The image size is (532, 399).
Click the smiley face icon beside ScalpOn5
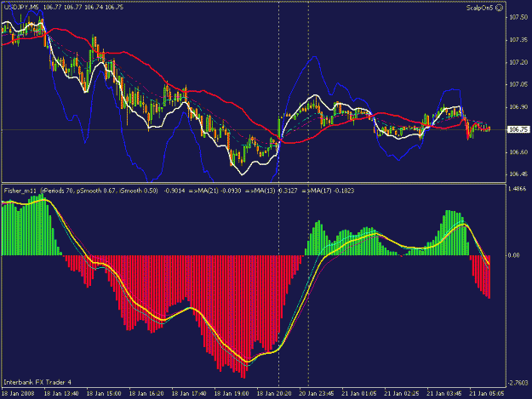coord(499,8)
